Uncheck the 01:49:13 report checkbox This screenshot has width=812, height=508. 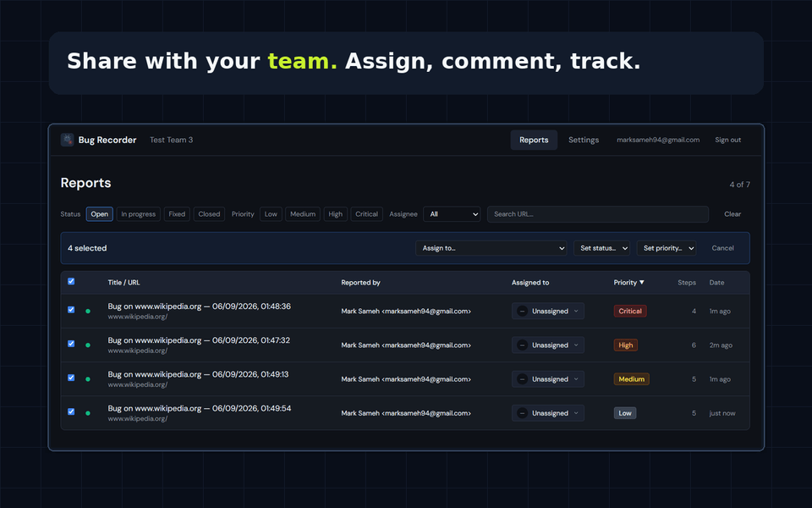[x=71, y=378]
